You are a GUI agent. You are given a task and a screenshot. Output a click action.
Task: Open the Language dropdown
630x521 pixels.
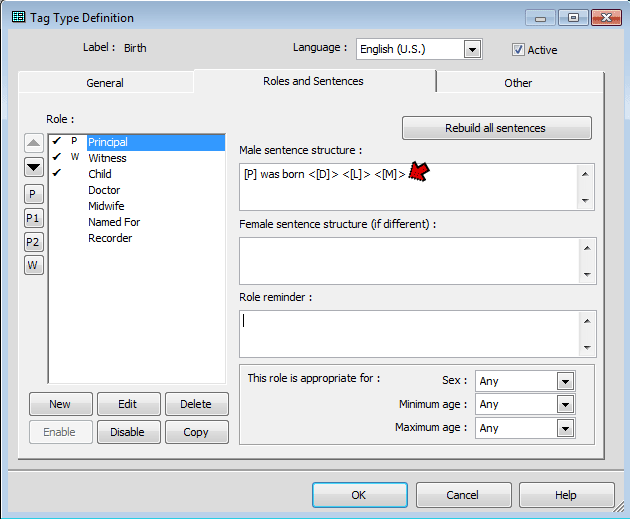click(472, 49)
